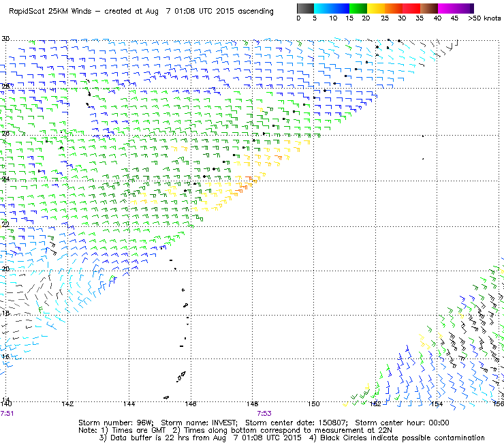The image size is (504, 443).
Task: Click the longitude label '146'
Action: point(191,403)
